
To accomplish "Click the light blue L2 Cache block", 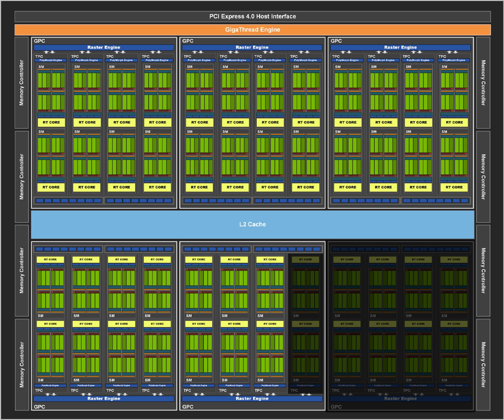I will click(253, 224).
